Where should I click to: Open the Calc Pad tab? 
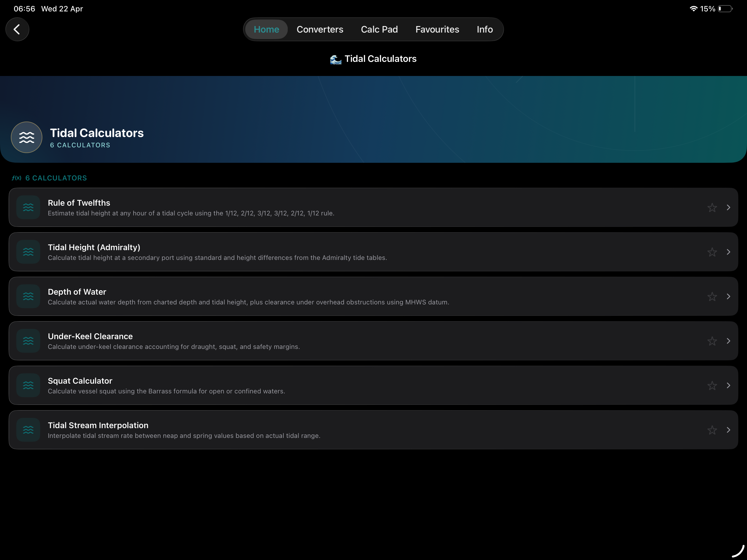click(379, 29)
